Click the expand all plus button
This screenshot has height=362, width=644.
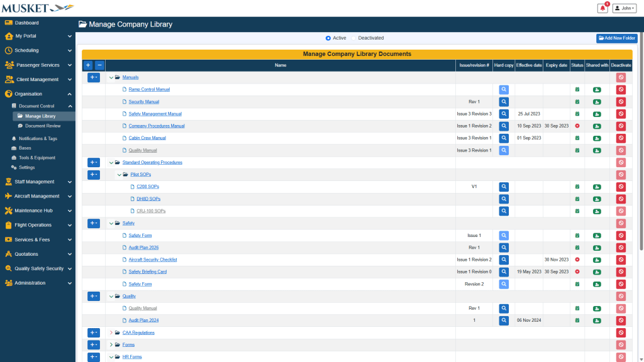(88, 65)
